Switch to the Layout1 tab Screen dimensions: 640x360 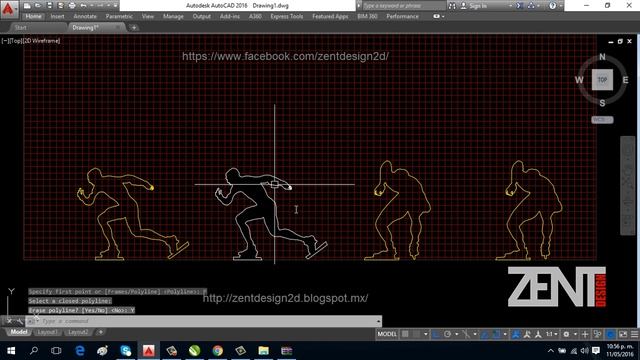(47, 332)
